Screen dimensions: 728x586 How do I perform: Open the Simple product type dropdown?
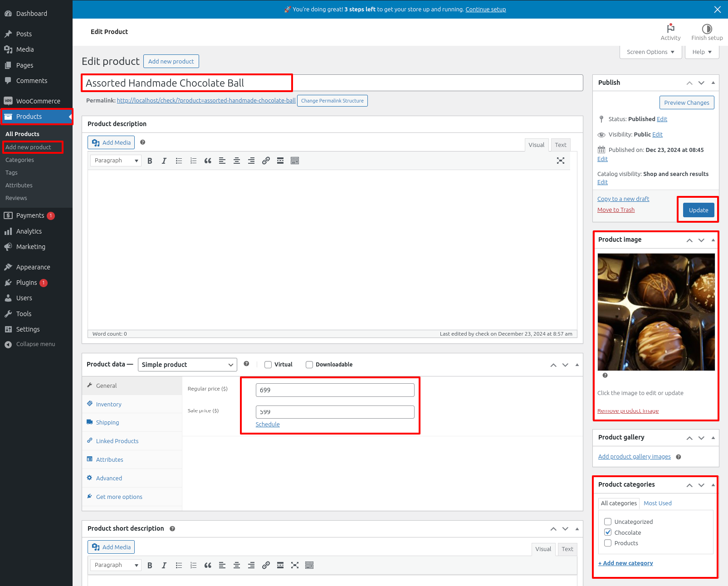pos(187,365)
